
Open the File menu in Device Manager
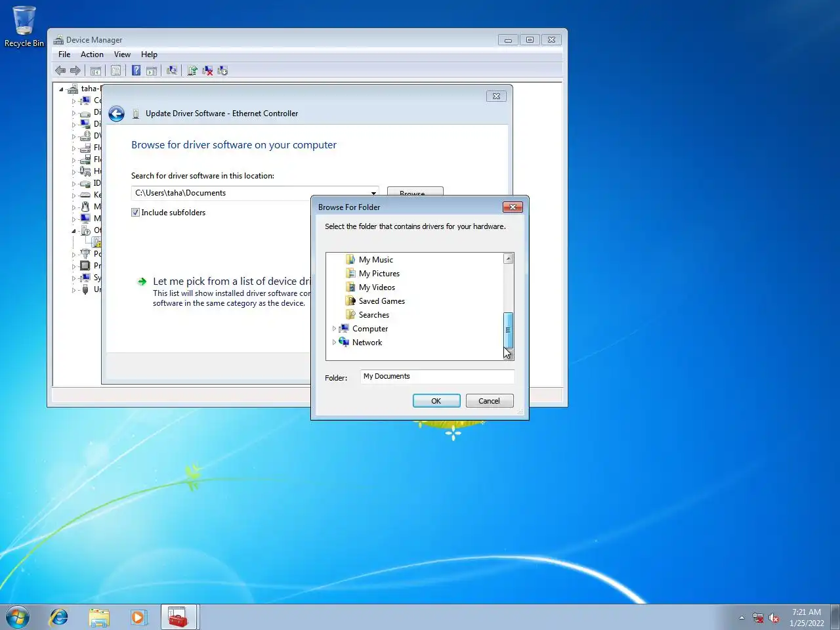click(64, 54)
